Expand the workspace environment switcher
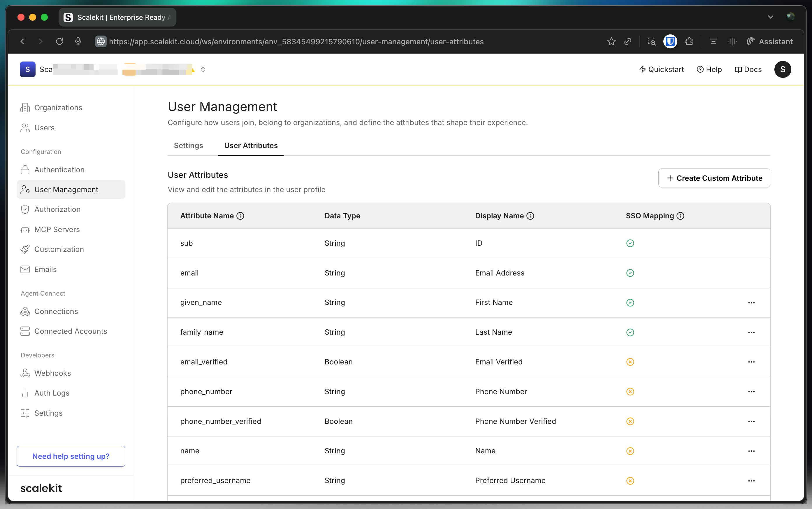This screenshot has height=509, width=812. [203, 69]
